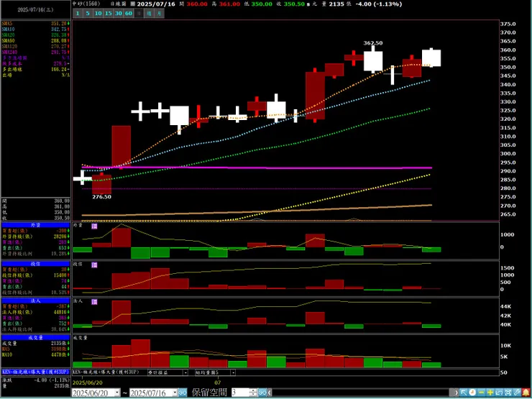Open the 疊計損益 dropdown arrow

coord(185,372)
